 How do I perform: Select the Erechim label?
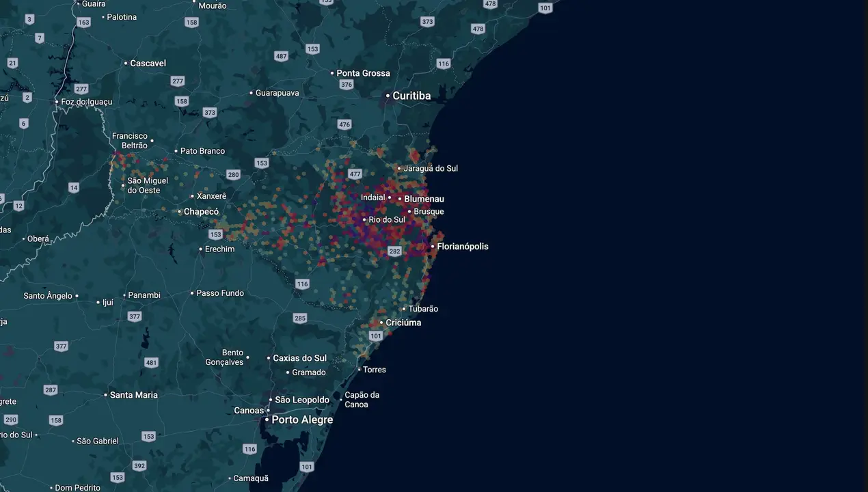pos(219,249)
